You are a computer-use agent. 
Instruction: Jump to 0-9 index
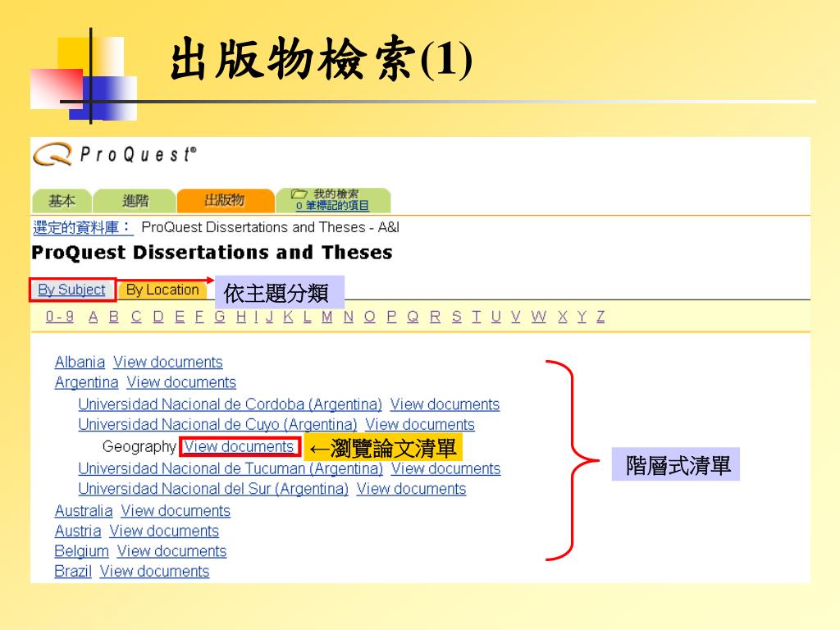click(x=59, y=317)
